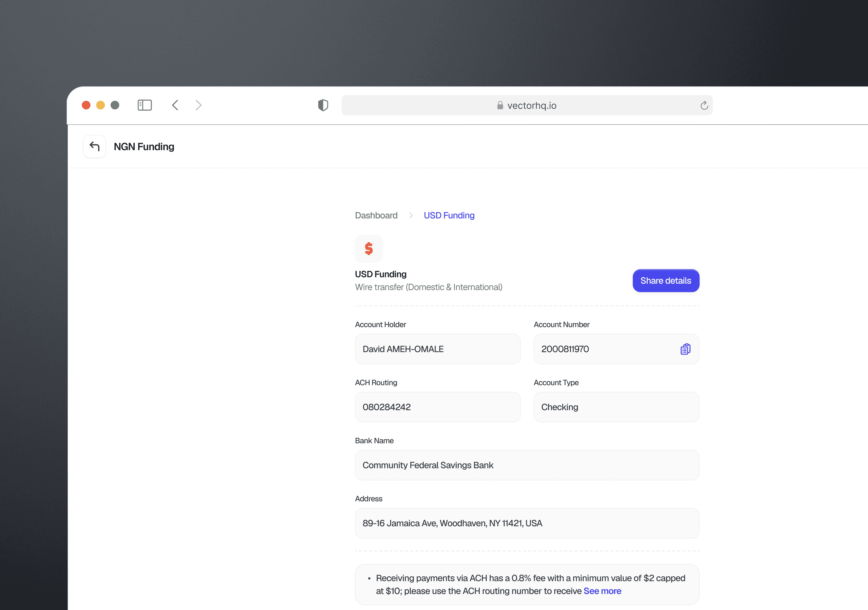Screen dimensions: 868x610
Task: Reload the page using refresh icon
Action: tap(704, 106)
